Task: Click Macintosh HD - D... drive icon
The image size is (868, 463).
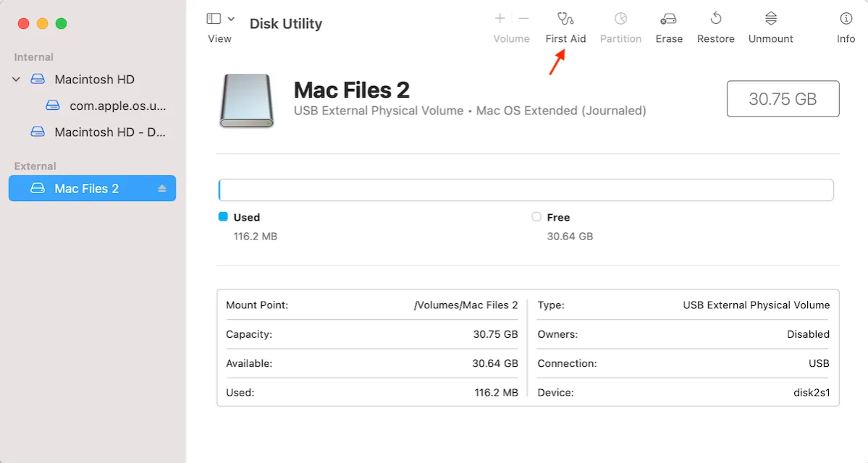Action: tap(38, 132)
